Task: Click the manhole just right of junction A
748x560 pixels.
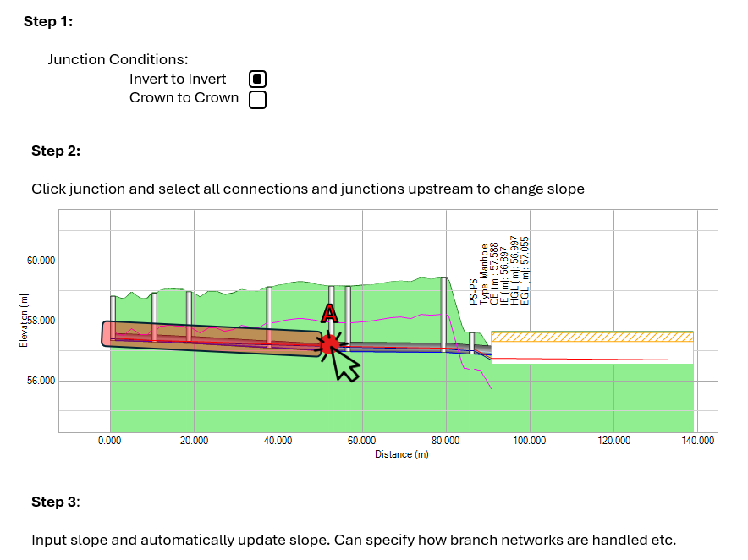Action: pyautogui.click(x=348, y=313)
